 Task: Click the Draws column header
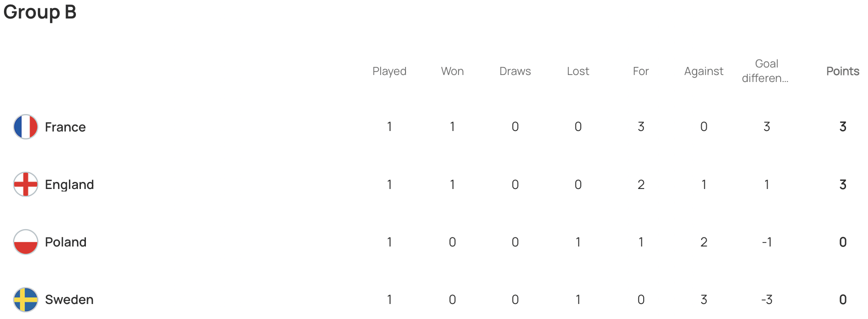(515, 71)
